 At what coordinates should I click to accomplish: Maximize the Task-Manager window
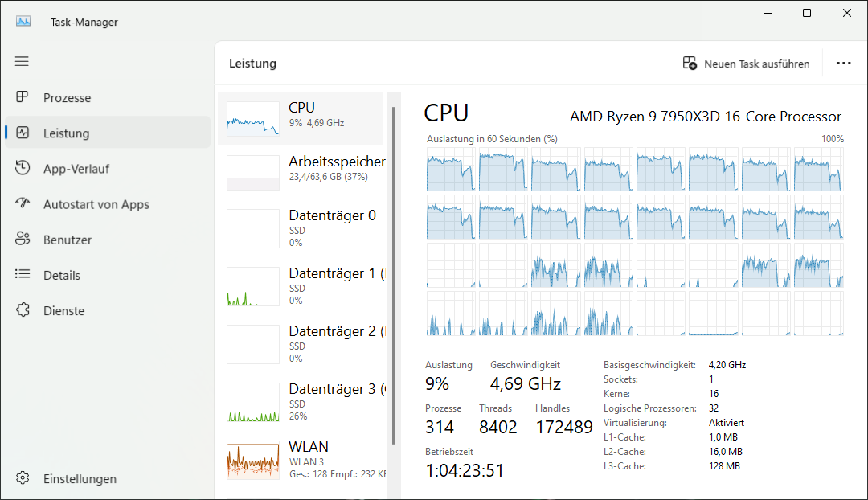[807, 13]
